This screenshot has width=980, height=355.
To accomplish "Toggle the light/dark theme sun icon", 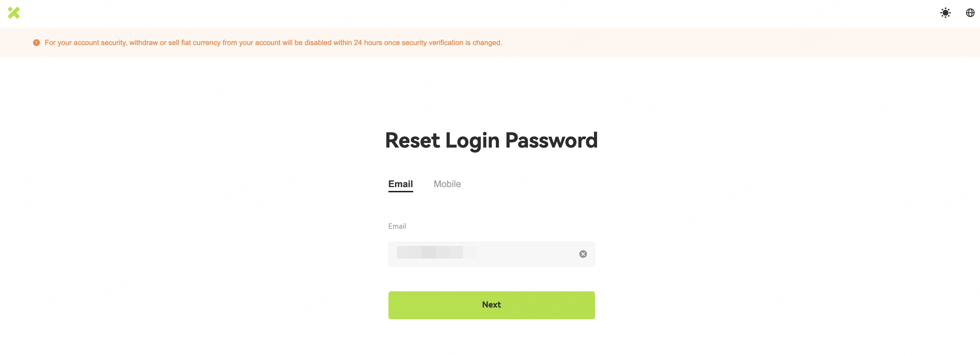I will [945, 13].
